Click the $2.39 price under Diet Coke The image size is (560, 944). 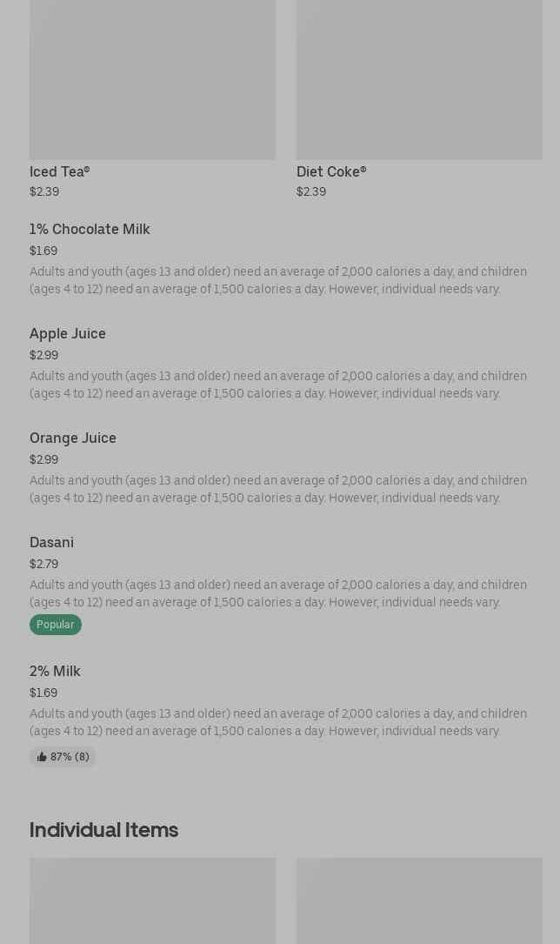(x=311, y=192)
